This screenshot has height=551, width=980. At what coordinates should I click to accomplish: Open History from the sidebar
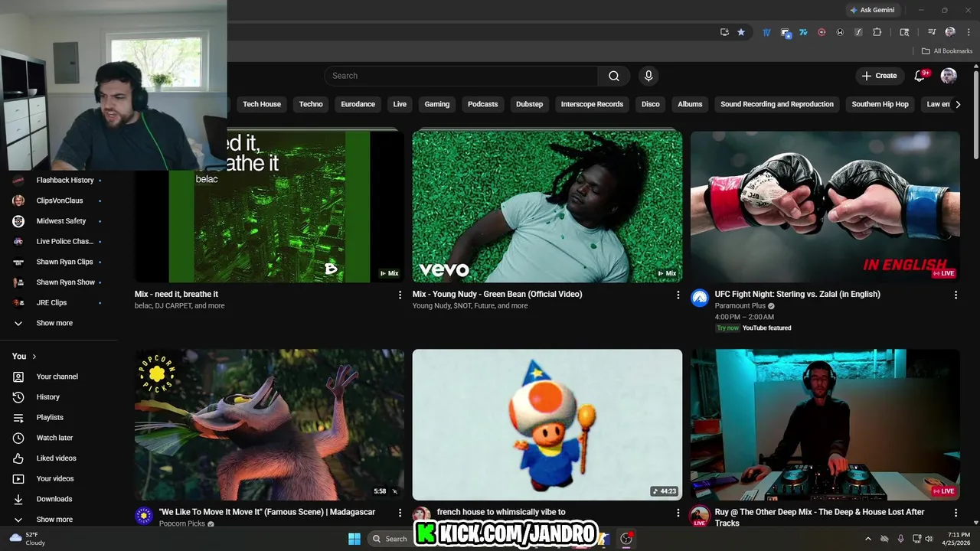pyautogui.click(x=47, y=397)
